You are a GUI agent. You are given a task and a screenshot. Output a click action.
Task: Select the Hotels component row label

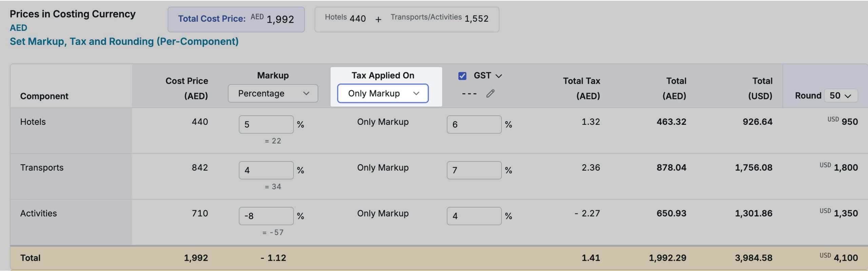tap(33, 122)
